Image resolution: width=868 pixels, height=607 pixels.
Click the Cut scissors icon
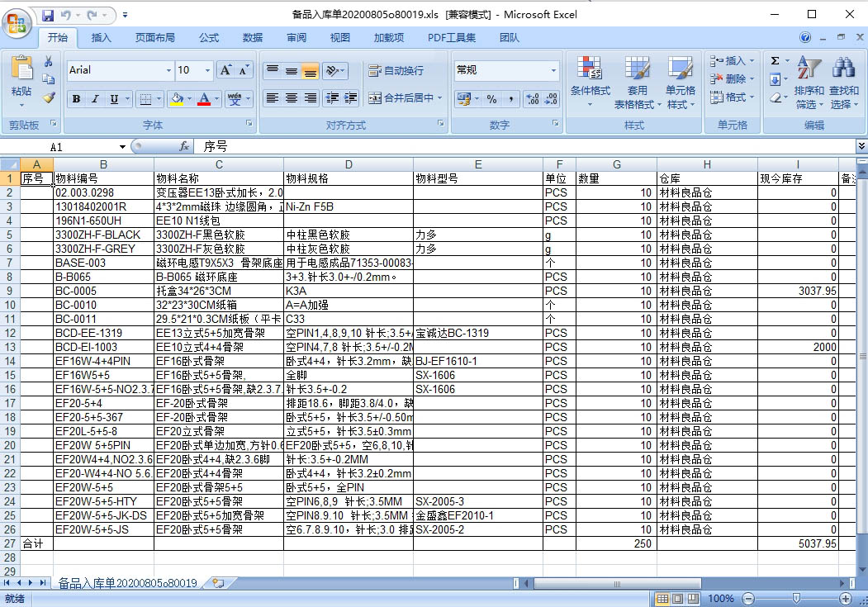49,61
